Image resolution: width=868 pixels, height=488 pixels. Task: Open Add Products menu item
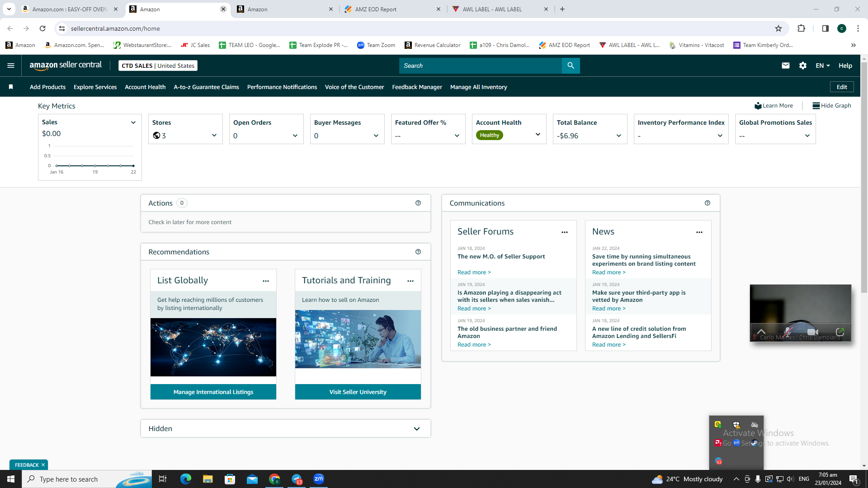coord(47,87)
